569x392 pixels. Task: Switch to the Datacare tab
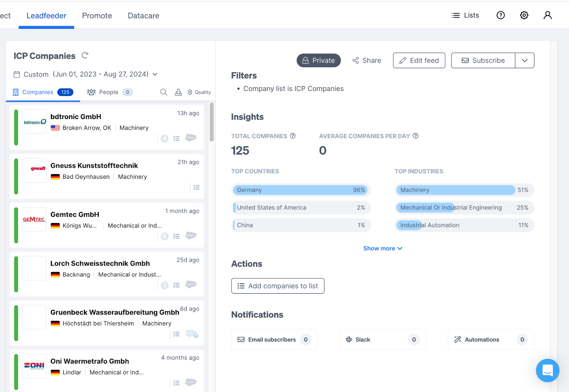144,16
